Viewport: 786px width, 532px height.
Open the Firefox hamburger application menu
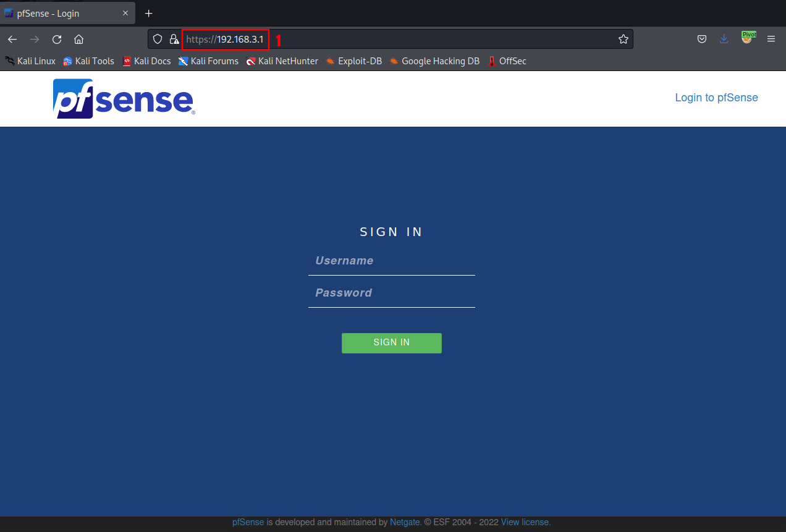771,40
